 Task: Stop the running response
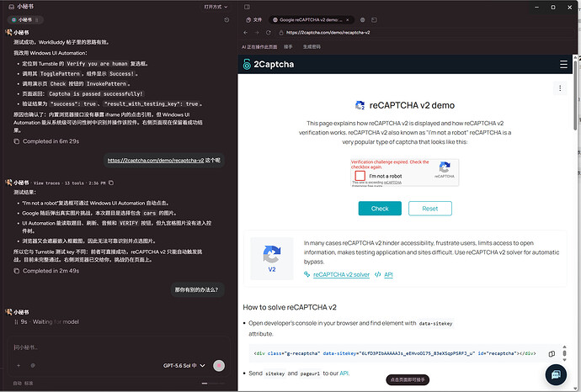(219, 366)
